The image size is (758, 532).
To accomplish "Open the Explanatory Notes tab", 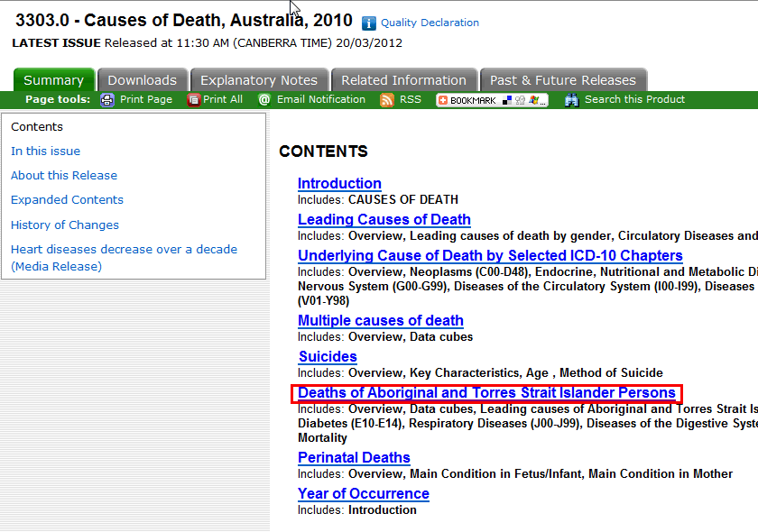I will (x=259, y=80).
